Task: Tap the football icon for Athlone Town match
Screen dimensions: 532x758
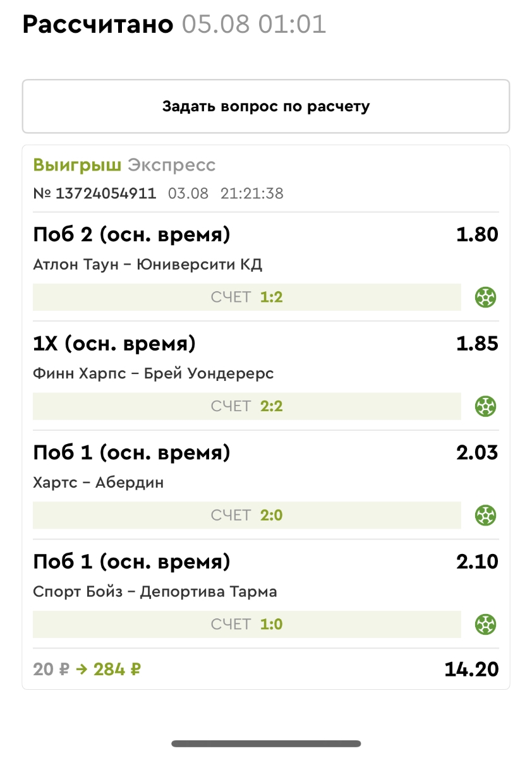Action: [486, 297]
